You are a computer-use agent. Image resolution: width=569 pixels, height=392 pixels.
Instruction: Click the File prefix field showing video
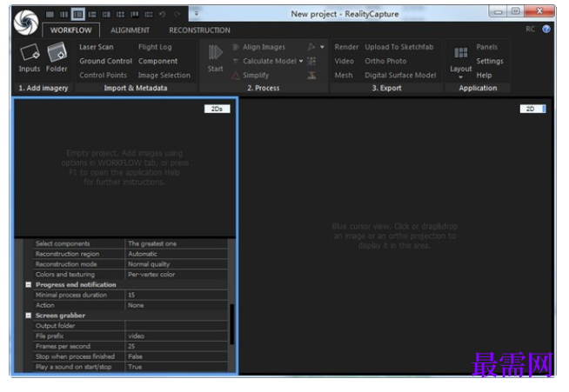pos(177,336)
